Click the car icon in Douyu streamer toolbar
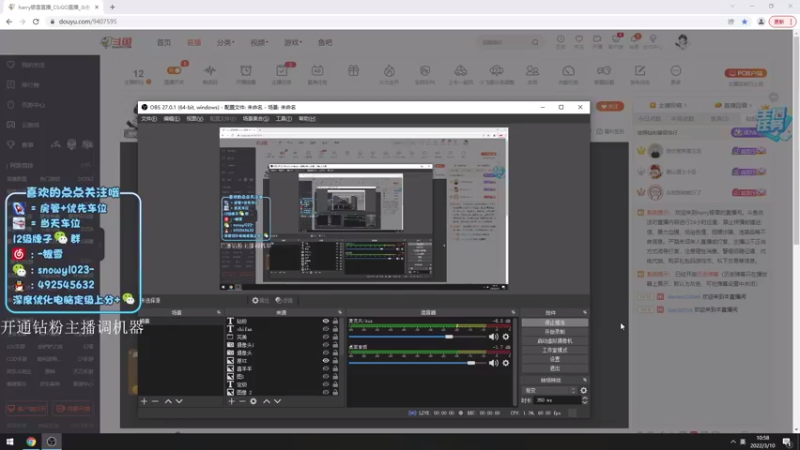Viewport: 800px width, 450px height. [461, 70]
